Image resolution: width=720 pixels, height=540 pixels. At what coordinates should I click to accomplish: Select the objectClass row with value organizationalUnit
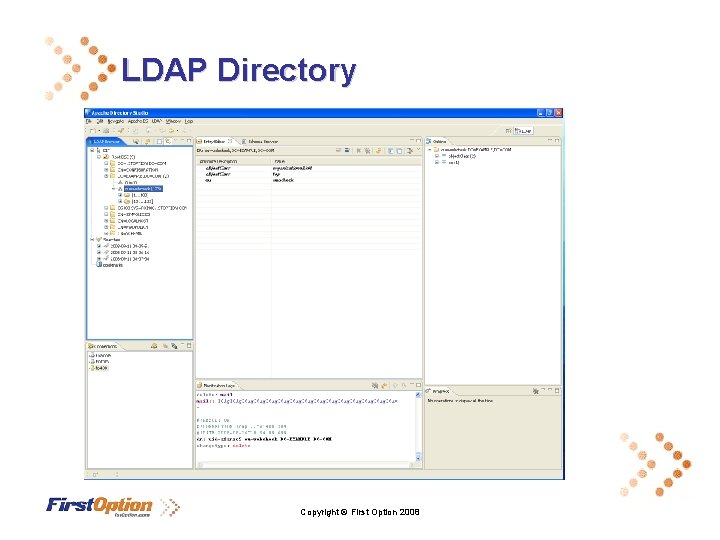[x=309, y=168]
